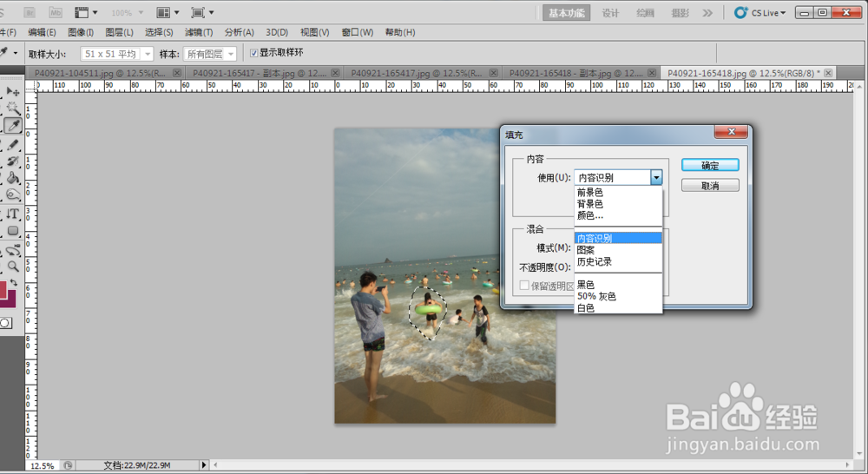Viewport: 868px width, 474px height.
Task: Select the Rounded Rectangle shape tool
Action: tap(13, 231)
